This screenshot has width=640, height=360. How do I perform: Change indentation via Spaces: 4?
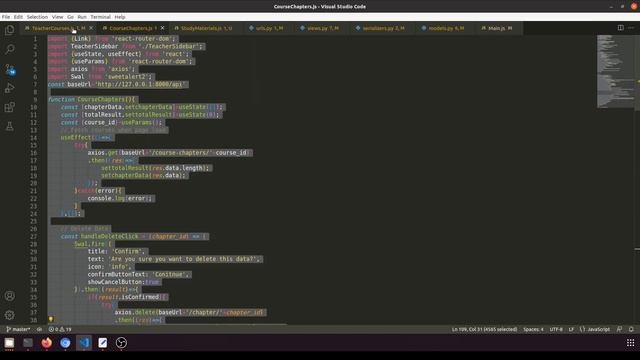(533, 329)
